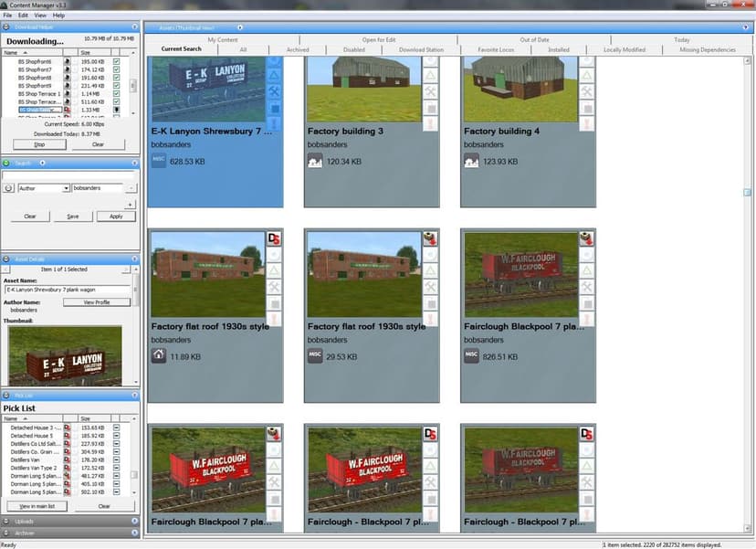
Task: Click the Stop download button
Action: tap(39, 144)
